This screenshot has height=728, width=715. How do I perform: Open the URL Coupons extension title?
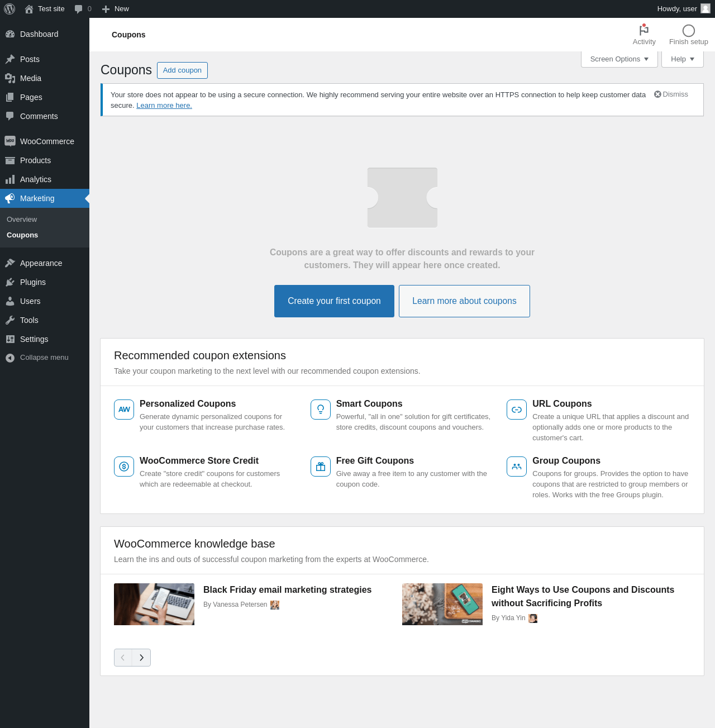pos(562,404)
